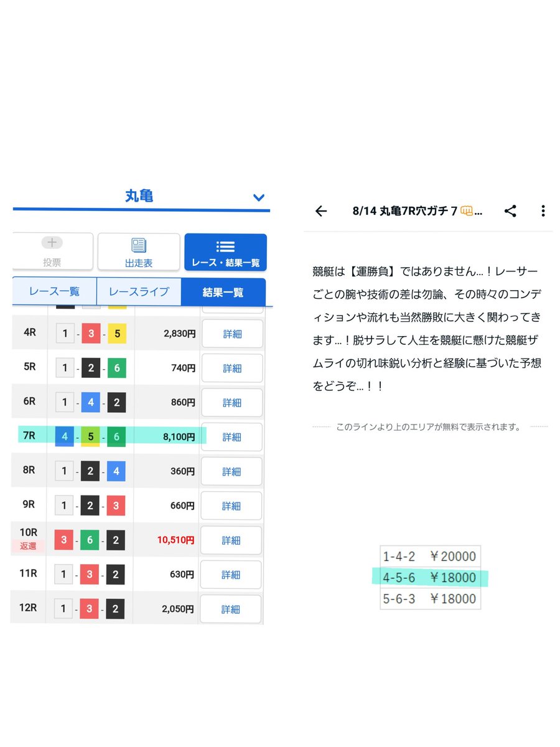The width and height of the screenshot is (560, 747).
Task: Click the 12R race label
Action: 29,608
